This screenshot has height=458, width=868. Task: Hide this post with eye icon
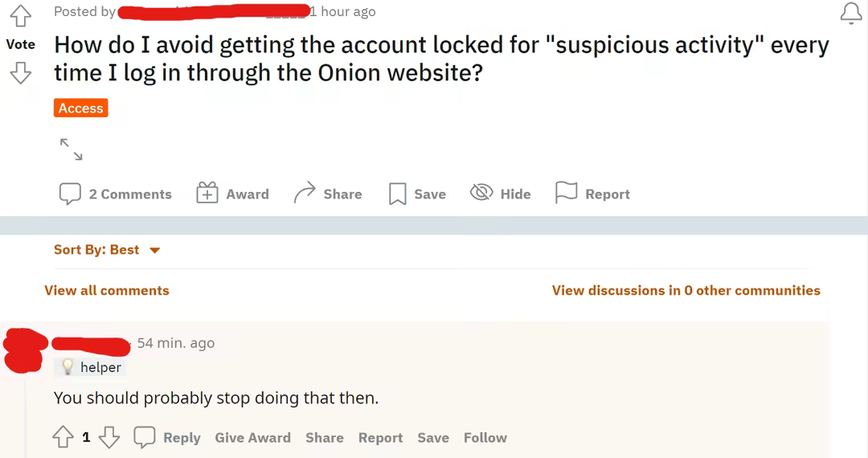pos(500,194)
